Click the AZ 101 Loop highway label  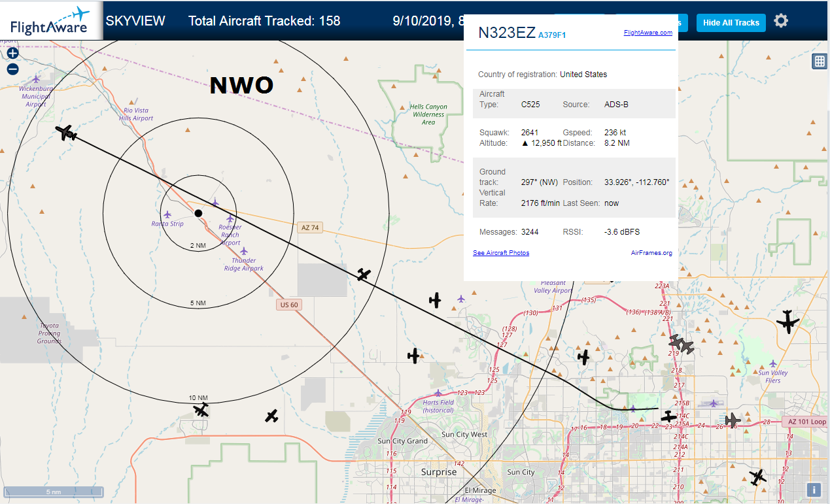click(805, 422)
